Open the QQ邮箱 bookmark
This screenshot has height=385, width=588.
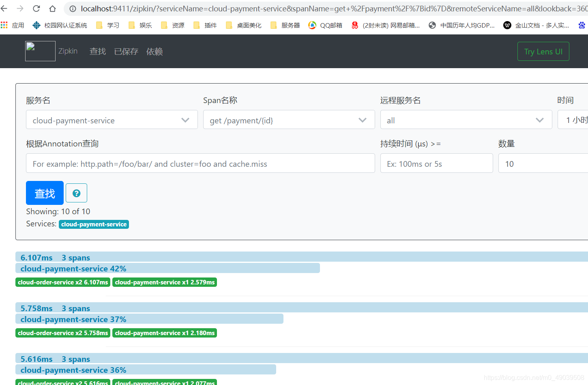[x=325, y=25]
